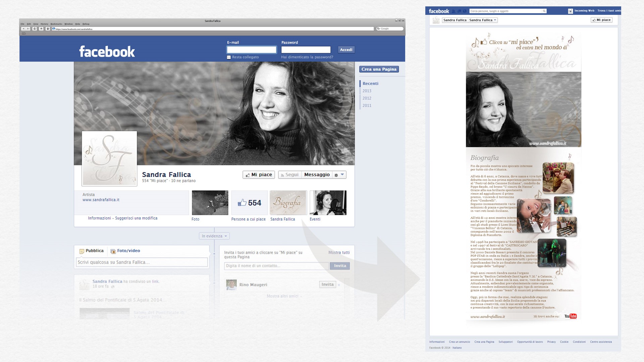Open the Bookmarks menu
644x362 pixels.
click(56, 24)
